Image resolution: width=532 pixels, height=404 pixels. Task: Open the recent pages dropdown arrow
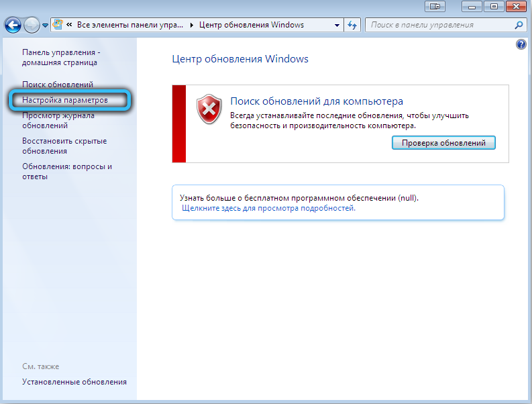(45, 25)
